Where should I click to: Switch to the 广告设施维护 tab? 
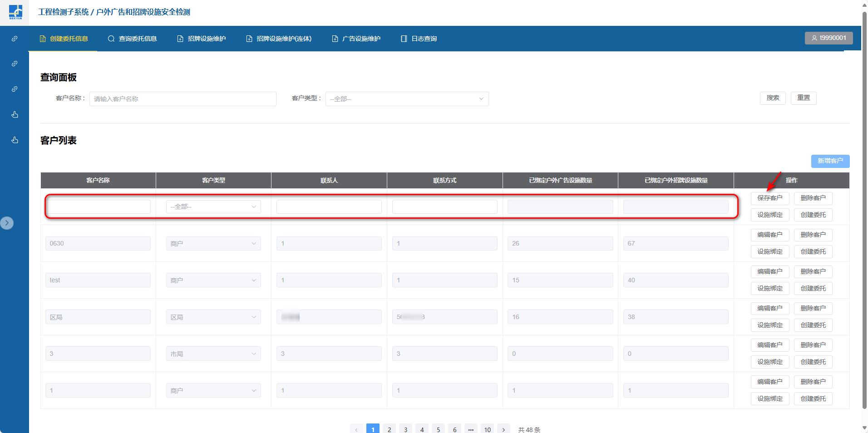click(356, 39)
